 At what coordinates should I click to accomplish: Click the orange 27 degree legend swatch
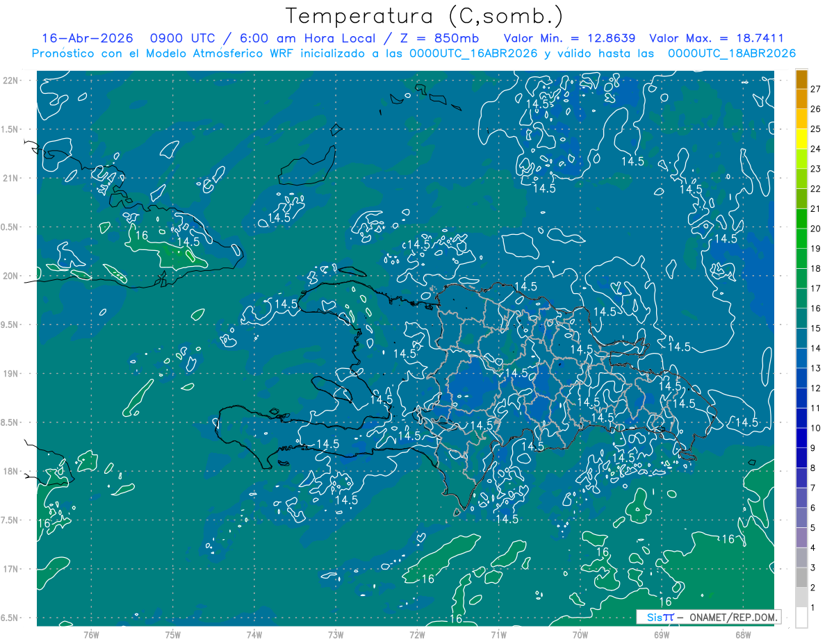pyautogui.click(x=801, y=79)
